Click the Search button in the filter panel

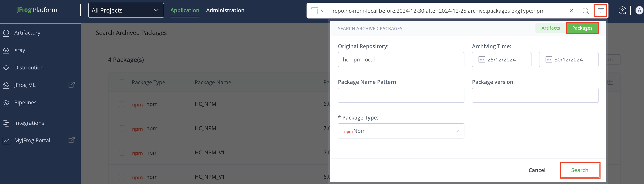coord(580,170)
